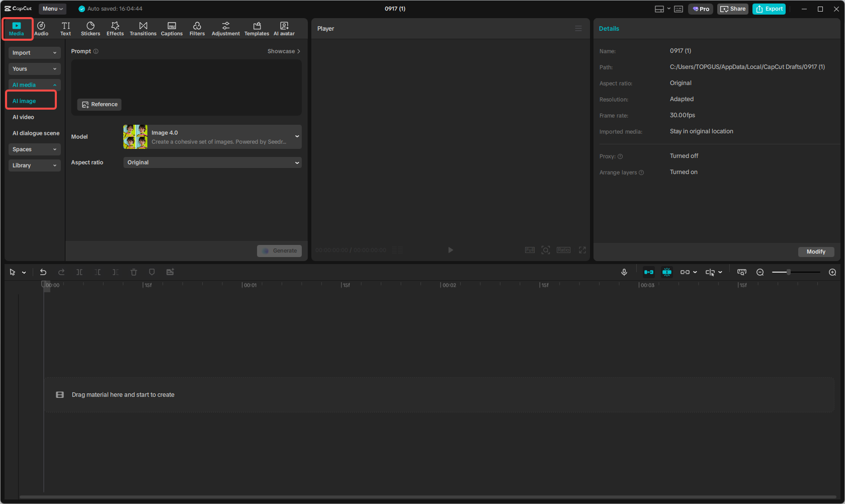Open the AI avatar panel

pos(284,28)
